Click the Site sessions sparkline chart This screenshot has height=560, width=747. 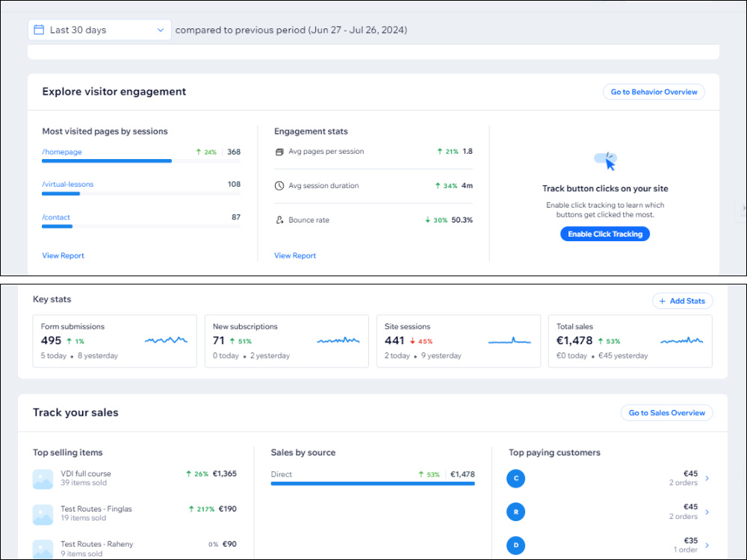coord(509,340)
